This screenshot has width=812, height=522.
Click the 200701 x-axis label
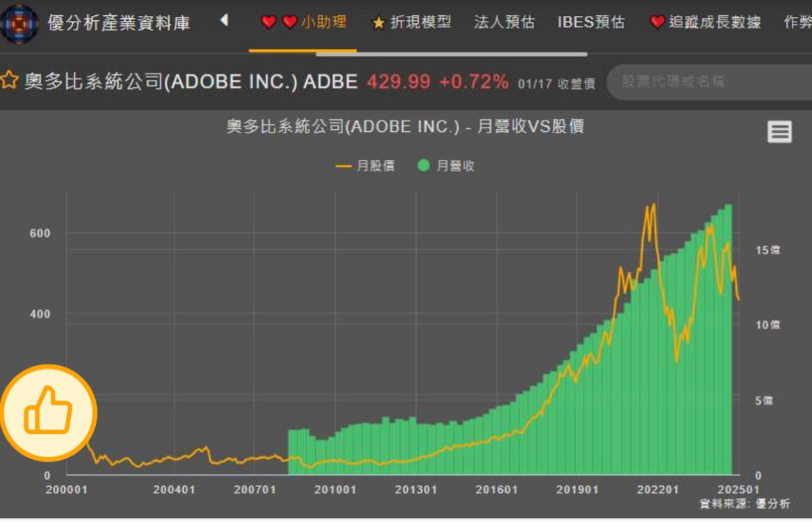tap(254, 490)
